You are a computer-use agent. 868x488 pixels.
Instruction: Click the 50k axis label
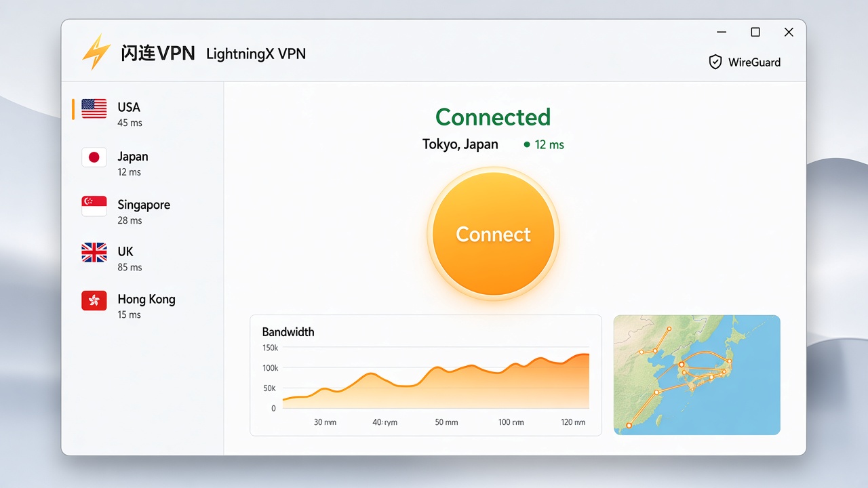(x=269, y=388)
